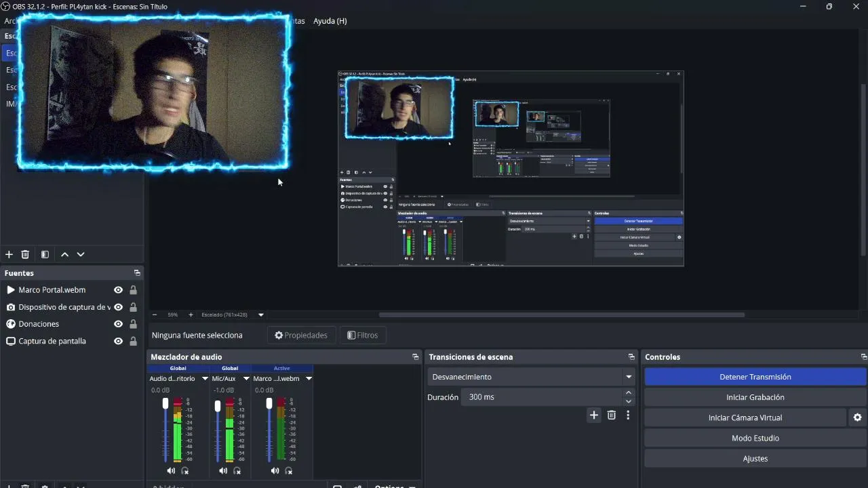This screenshot has height=488, width=868.
Task: Open the Audio del escritorio channel menu arrow
Action: 205,379
